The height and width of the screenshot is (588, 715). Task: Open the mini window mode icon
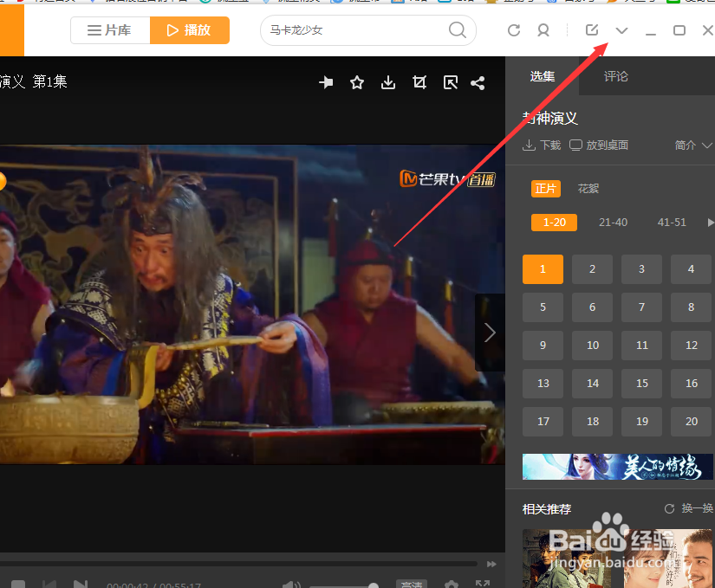point(451,82)
